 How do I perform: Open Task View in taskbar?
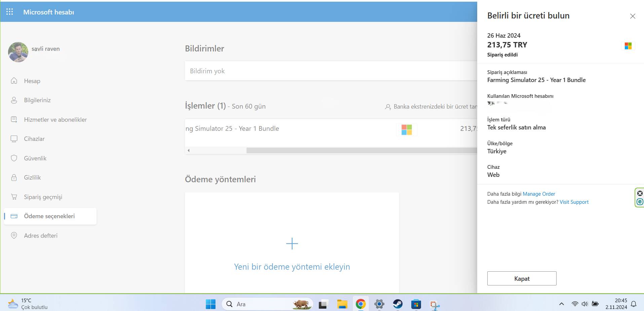pyautogui.click(x=323, y=304)
